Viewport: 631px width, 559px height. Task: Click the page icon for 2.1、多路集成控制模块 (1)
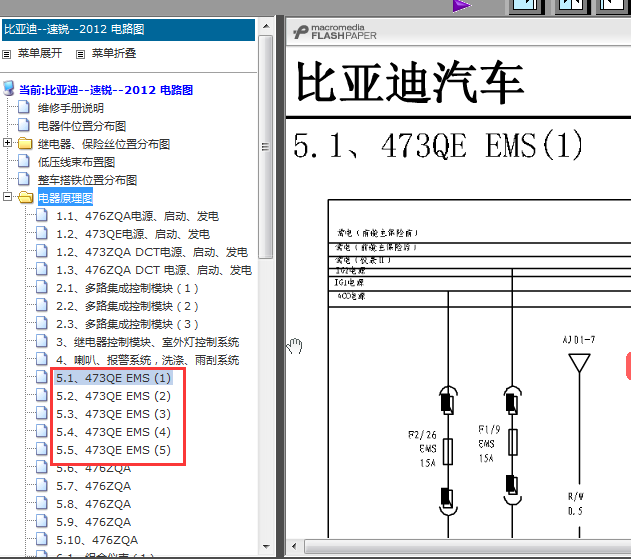pos(42,287)
